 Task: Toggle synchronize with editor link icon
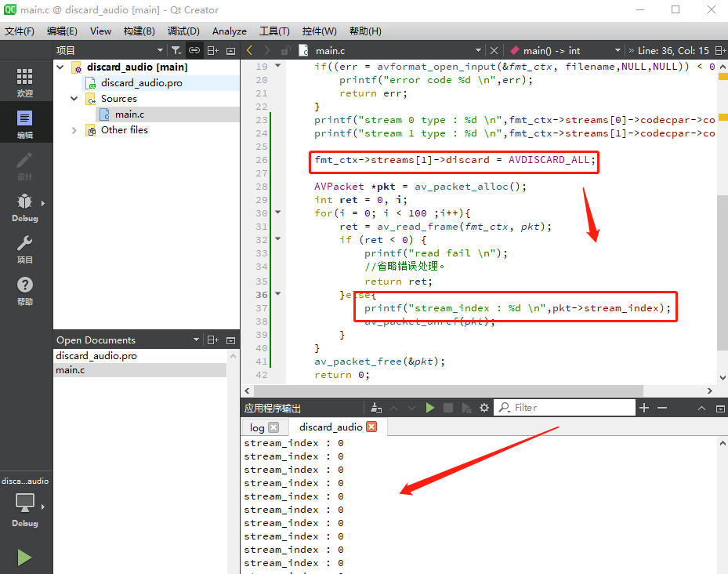[x=194, y=50]
